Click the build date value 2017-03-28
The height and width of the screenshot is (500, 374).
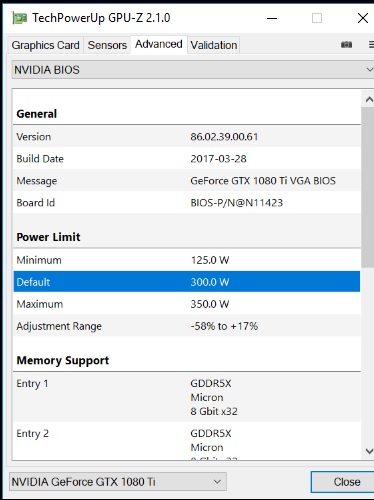click(218, 159)
